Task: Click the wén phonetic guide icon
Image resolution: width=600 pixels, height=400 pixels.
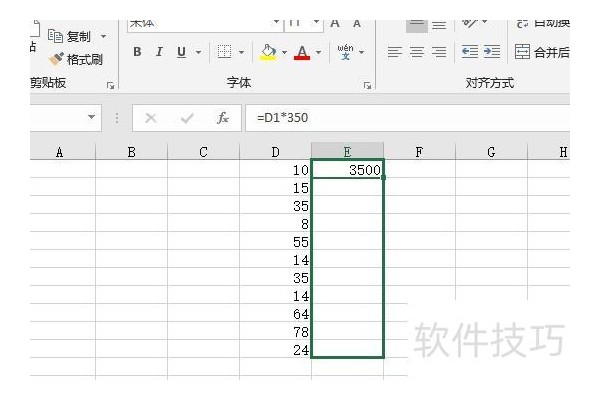Action: click(x=345, y=52)
